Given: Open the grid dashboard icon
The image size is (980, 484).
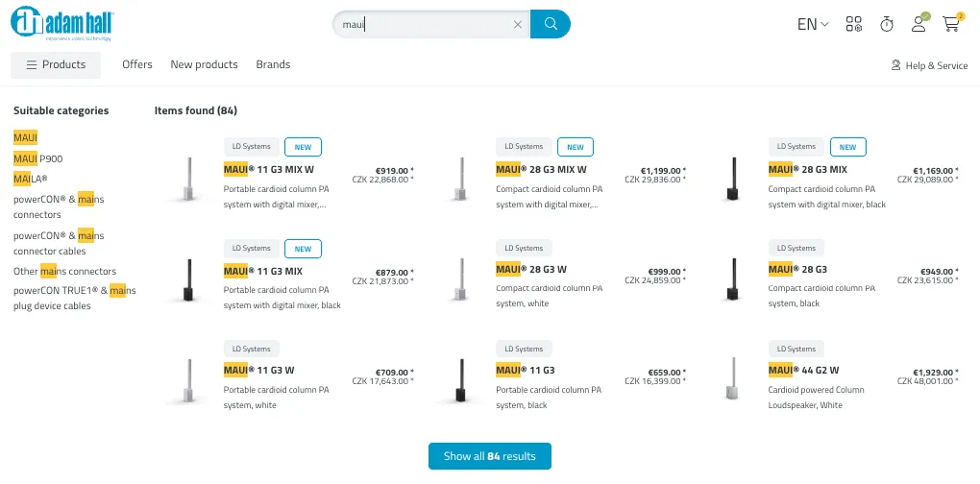Looking at the screenshot, I should pyautogui.click(x=854, y=24).
